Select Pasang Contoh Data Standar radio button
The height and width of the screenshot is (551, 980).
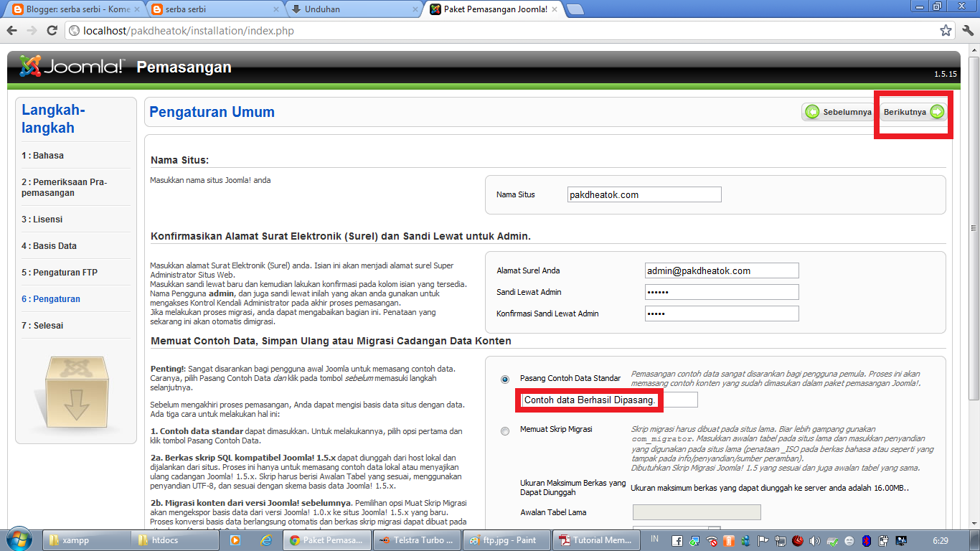coord(506,379)
